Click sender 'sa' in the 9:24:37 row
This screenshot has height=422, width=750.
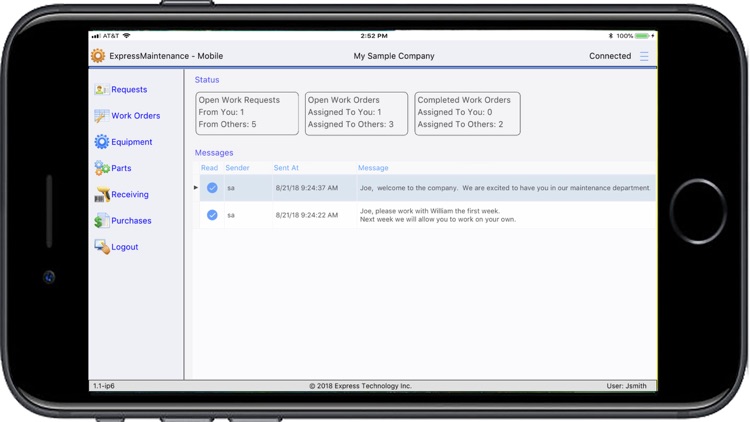[x=231, y=188]
